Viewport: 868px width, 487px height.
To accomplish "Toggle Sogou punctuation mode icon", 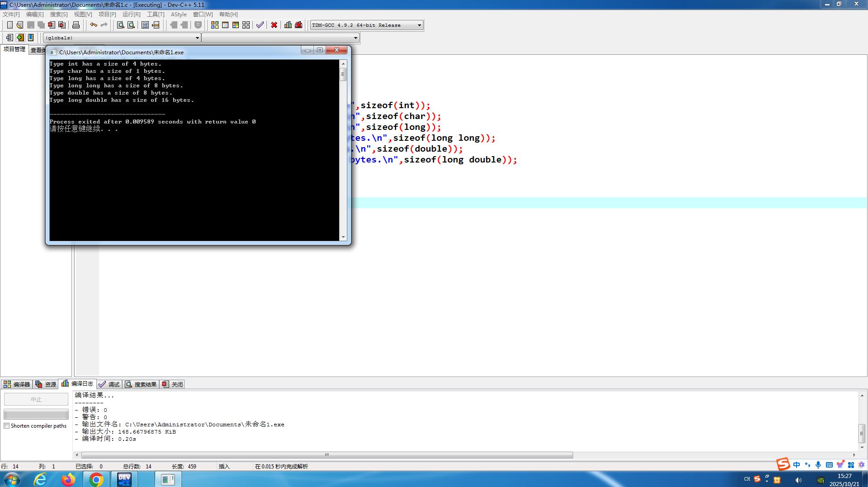I will 807,465.
